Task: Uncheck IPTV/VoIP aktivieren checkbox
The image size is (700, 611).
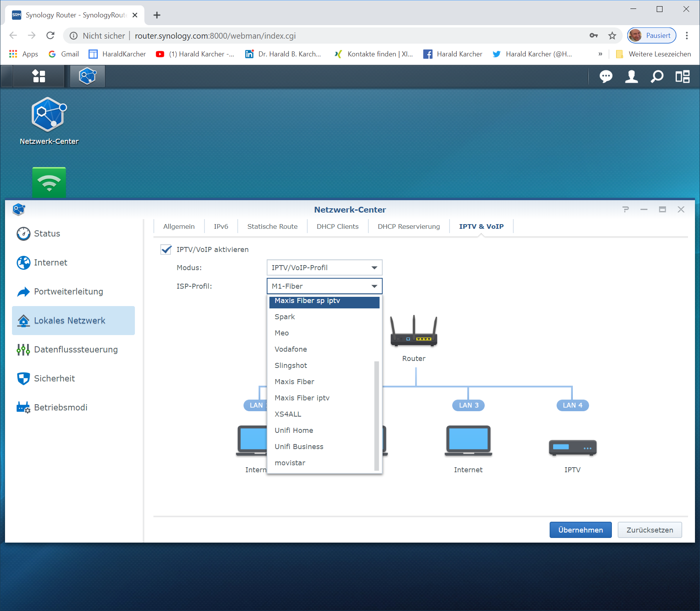Action: pyautogui.click(x=166, y=250)
